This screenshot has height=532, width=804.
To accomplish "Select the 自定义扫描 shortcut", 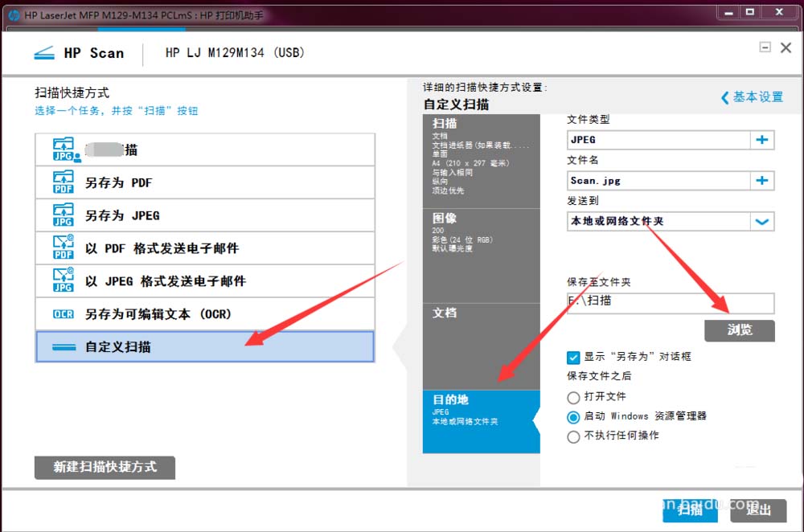I will (205, 347).
